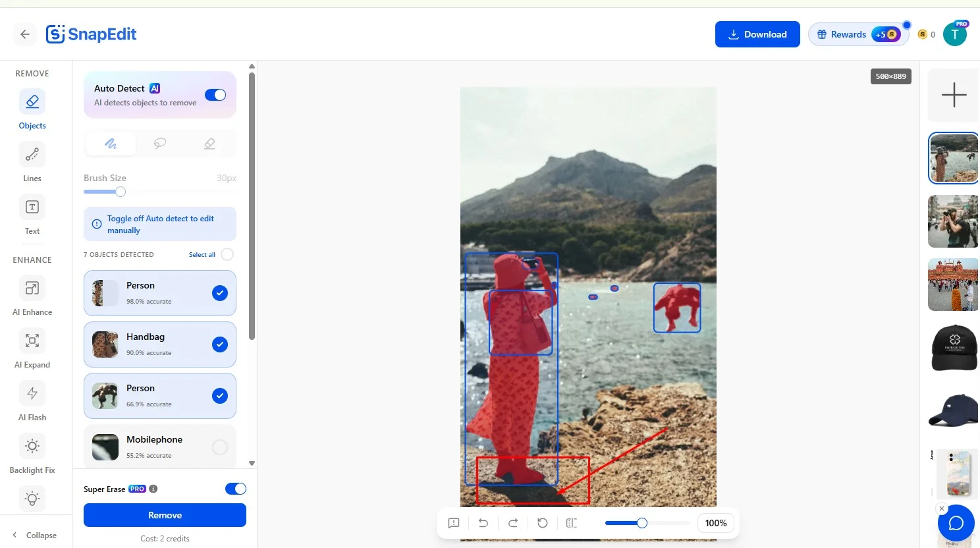This screenshot has height=548, width=980.
Task: Open the Backlight Fix tool
Action: point(32,454)
